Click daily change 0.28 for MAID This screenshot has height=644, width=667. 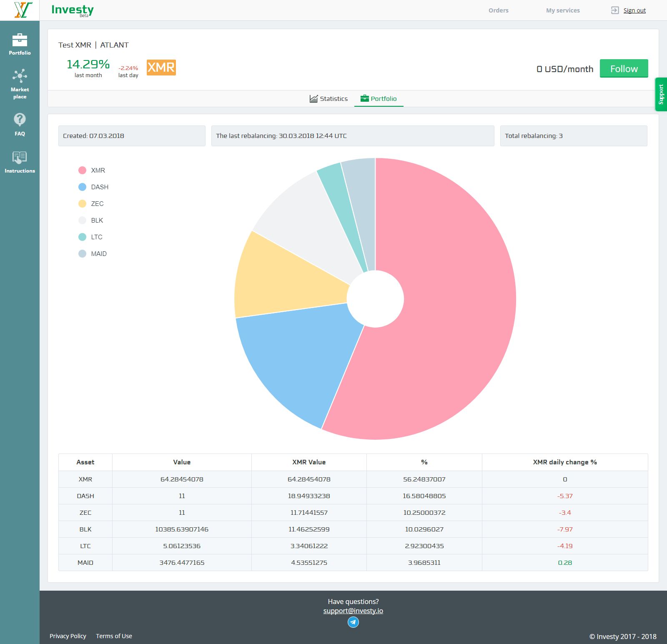tap(565, 563)
